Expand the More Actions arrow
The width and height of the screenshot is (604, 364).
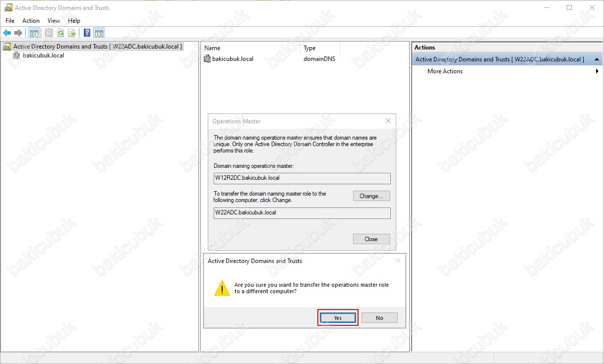(597, 71)
